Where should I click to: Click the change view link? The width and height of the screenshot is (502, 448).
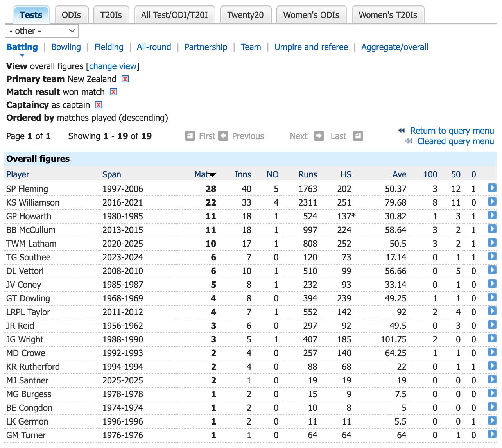point(113,66)
